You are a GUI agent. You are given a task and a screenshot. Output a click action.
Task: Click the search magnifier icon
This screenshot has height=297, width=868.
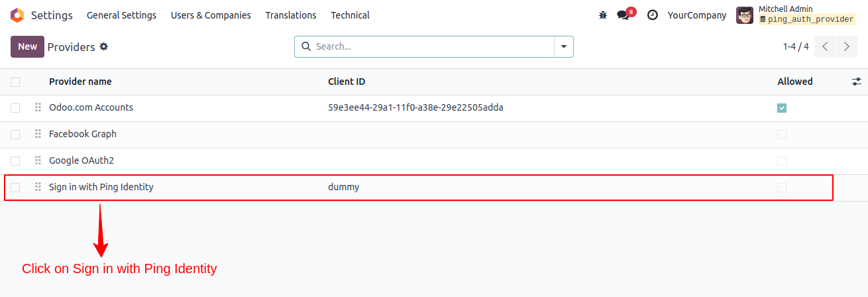306,46
